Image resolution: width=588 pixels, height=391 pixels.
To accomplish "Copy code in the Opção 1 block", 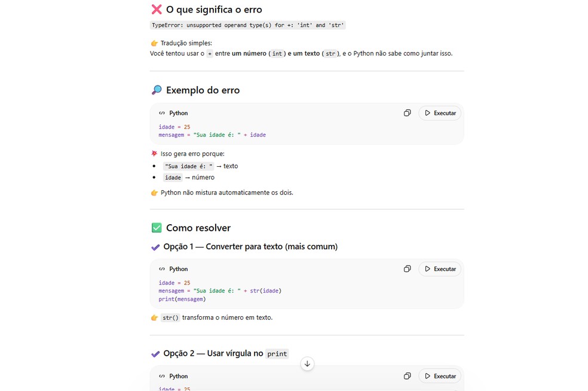I will point(407,268).
